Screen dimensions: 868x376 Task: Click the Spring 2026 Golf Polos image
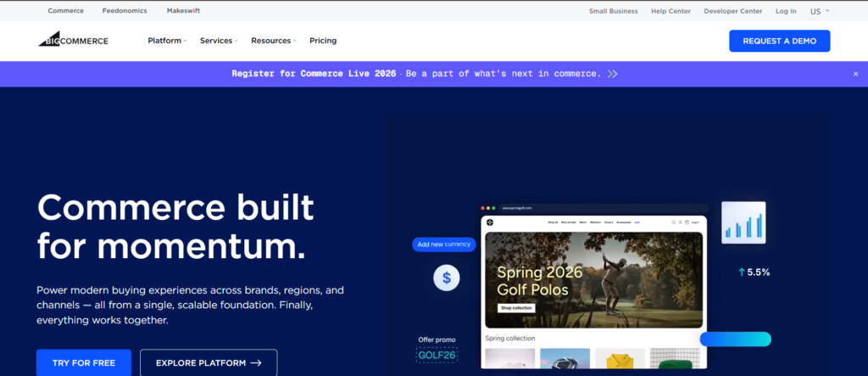594,280
